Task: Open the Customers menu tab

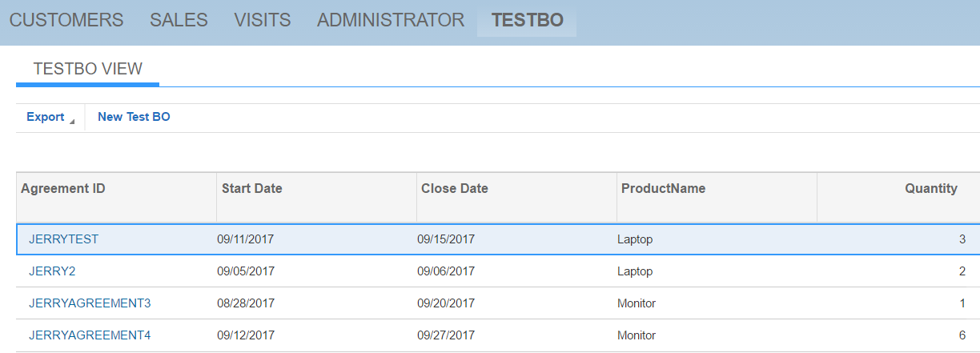Action: pyautogui.click(x=66, y=20)
